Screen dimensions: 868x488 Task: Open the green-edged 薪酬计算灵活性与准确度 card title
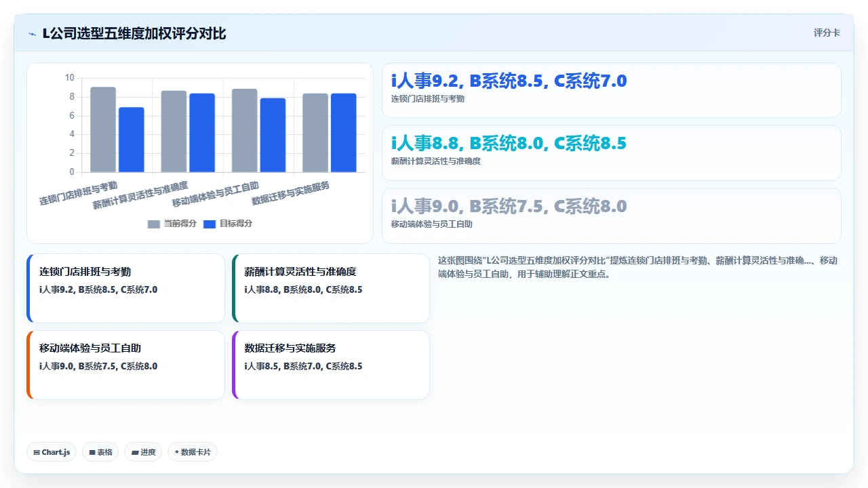[x=300, y=272]
